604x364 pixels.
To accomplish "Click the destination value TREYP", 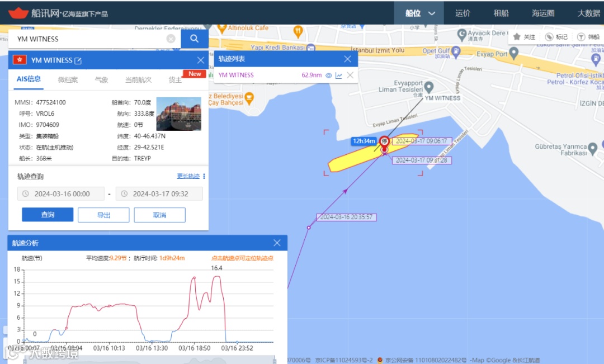I will click(x=143, y=158).
